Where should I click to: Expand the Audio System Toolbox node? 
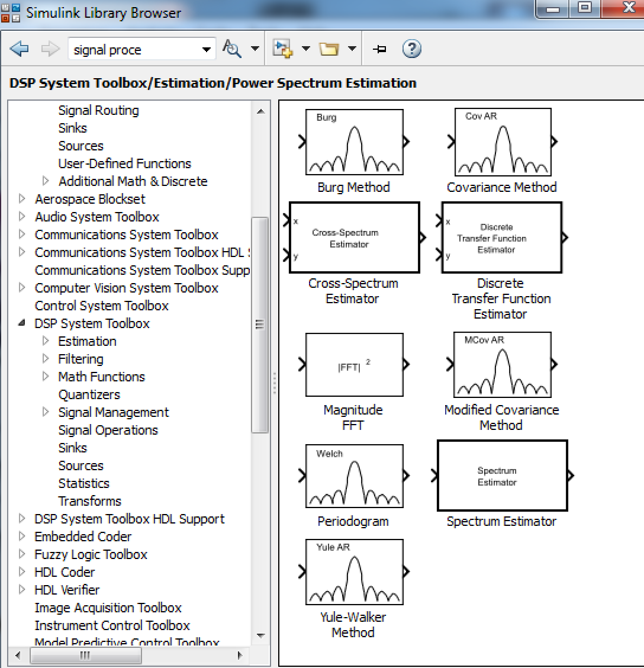tap(22, 217)
